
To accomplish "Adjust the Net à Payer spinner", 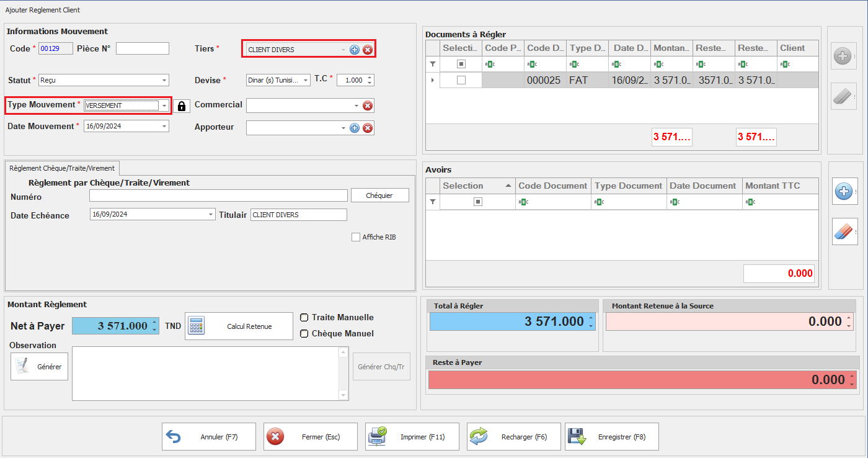I will pos(154,326).
